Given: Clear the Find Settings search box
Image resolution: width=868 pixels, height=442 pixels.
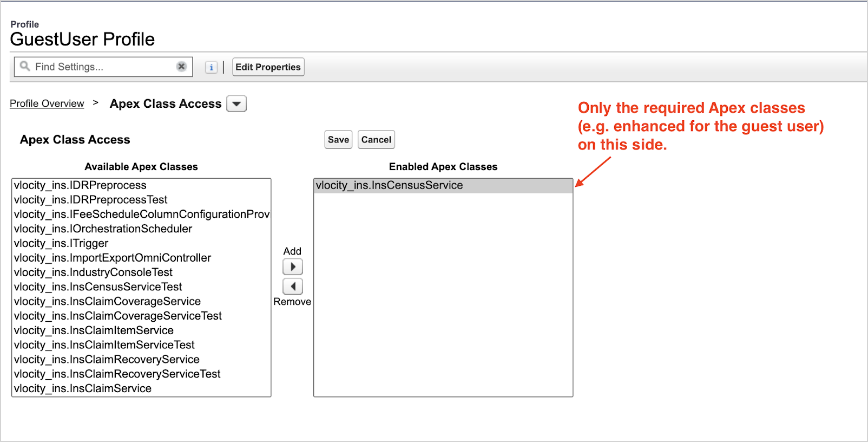Looking at the screenshot, I should click(181, 66).
